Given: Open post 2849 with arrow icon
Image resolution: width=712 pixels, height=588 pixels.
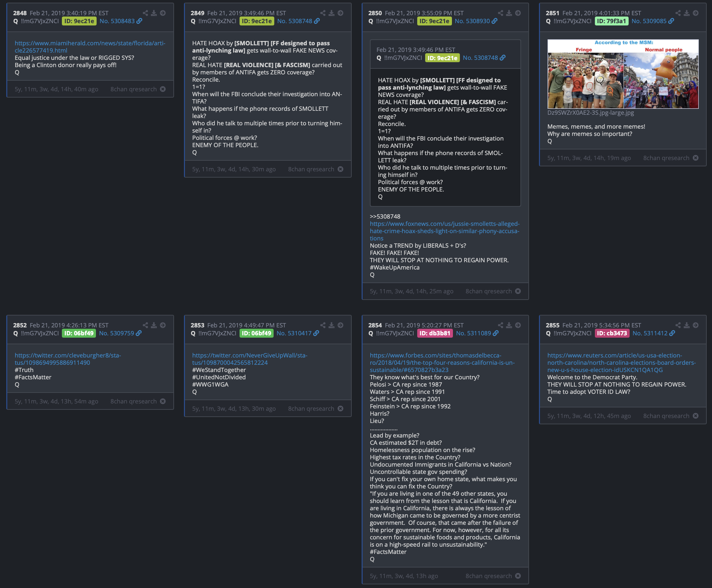Looking at the screenshot, I should [x=340, y=13].
